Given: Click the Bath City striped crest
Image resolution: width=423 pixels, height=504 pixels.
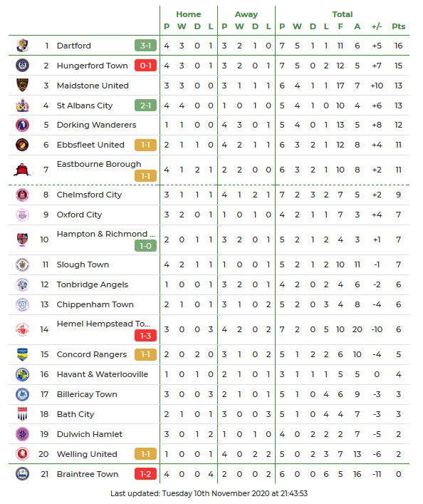Looking at the screenshot, I should [x=22, y=414].
